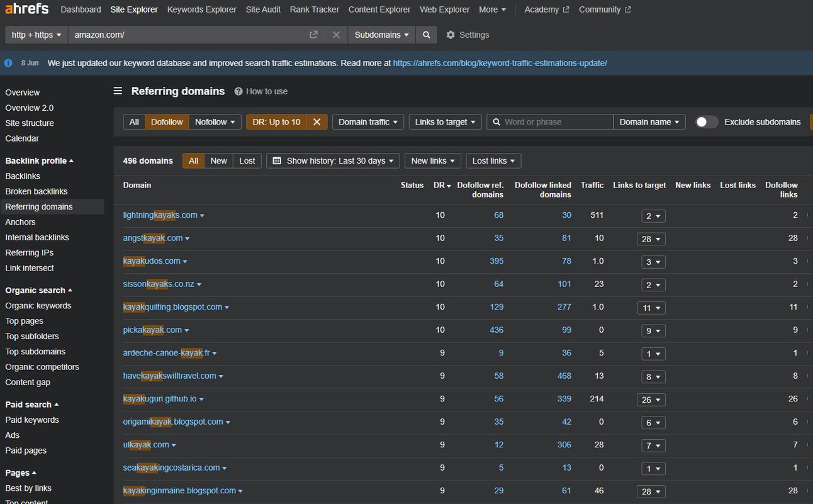Select the Dofollow filter option

coord(167,122)
